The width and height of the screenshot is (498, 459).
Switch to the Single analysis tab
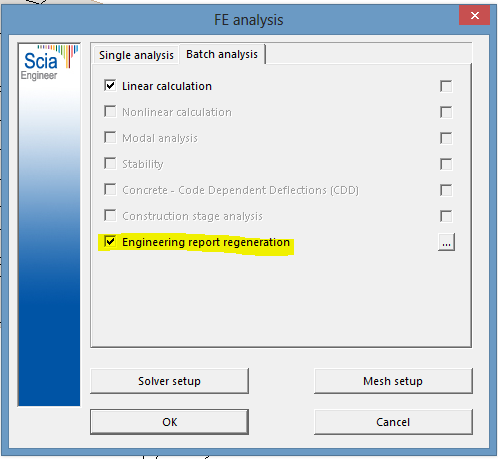(136, 55)
